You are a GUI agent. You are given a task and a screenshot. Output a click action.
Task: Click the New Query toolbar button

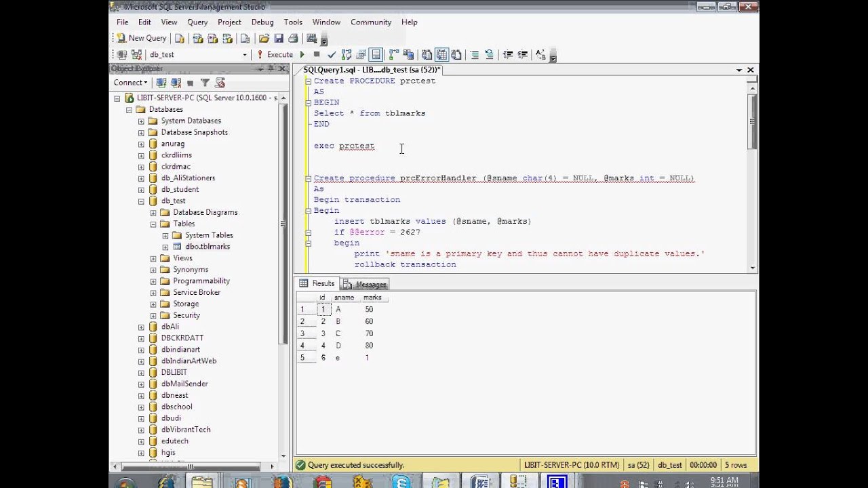[x=141, y=38]
